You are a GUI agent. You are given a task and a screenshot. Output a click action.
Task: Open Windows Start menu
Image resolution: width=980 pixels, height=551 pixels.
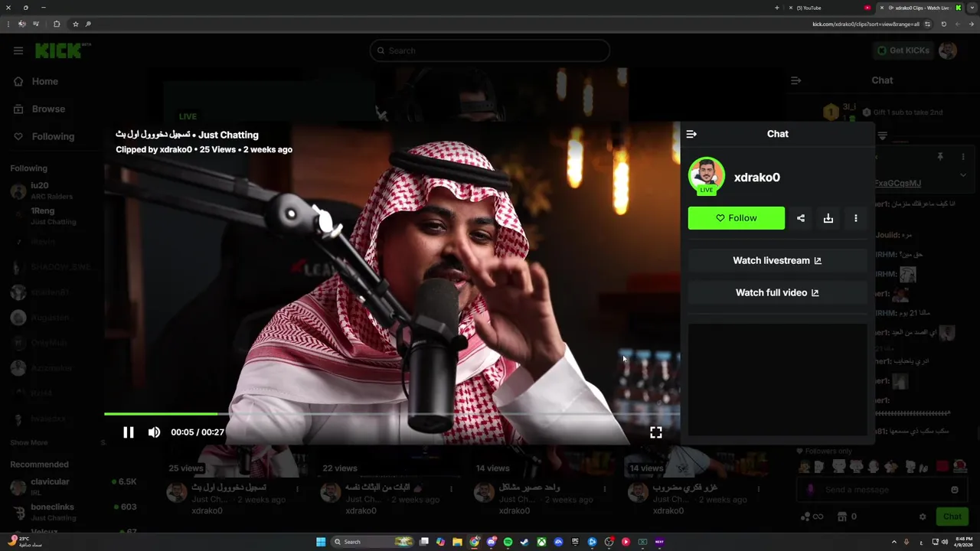coord(321,542)
